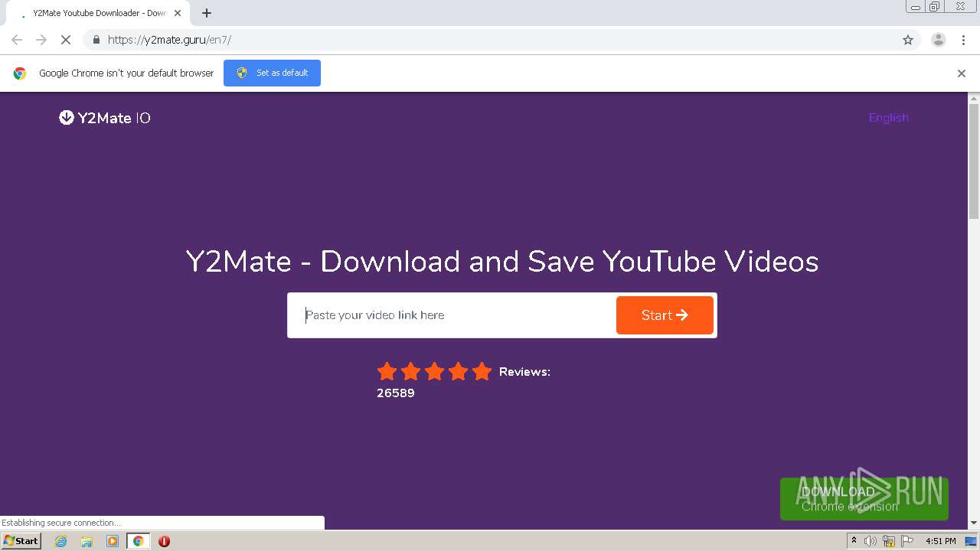The width and height of the screenshot is (980, 551).
Task: Click the Y2Mate IO logo
Action: pyautogui.click(x=105, y=118)
